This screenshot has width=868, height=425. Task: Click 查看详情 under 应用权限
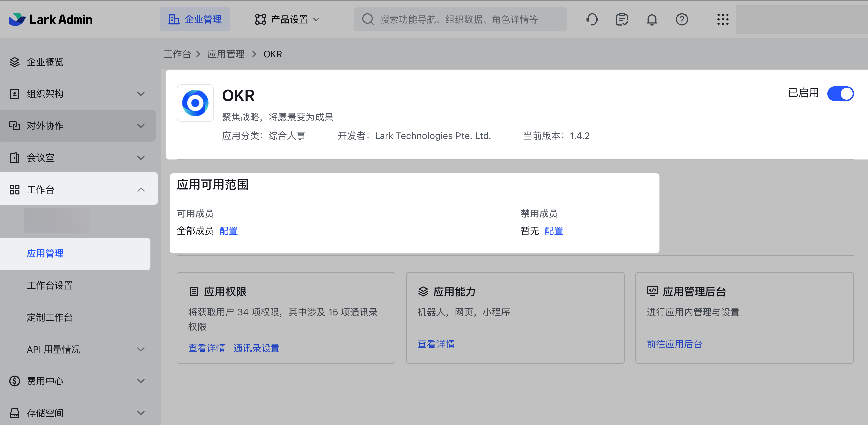coord(207,348)
